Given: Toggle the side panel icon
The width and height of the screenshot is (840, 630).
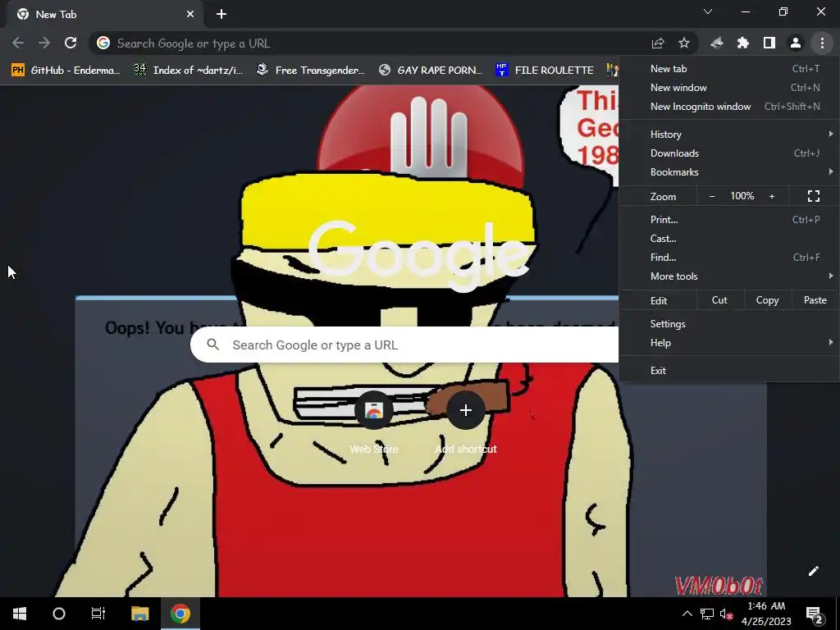Looking at the screenshot, I should 769,43.
